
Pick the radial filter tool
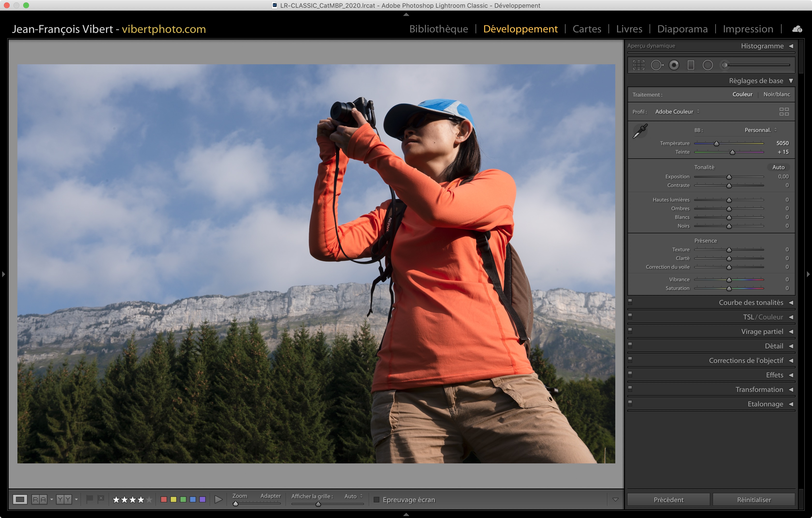707,65
